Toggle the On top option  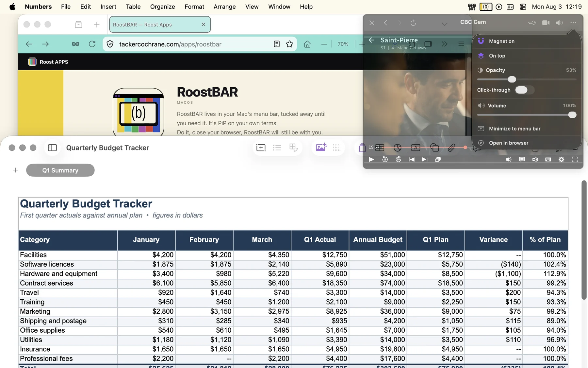click(527, 56)
